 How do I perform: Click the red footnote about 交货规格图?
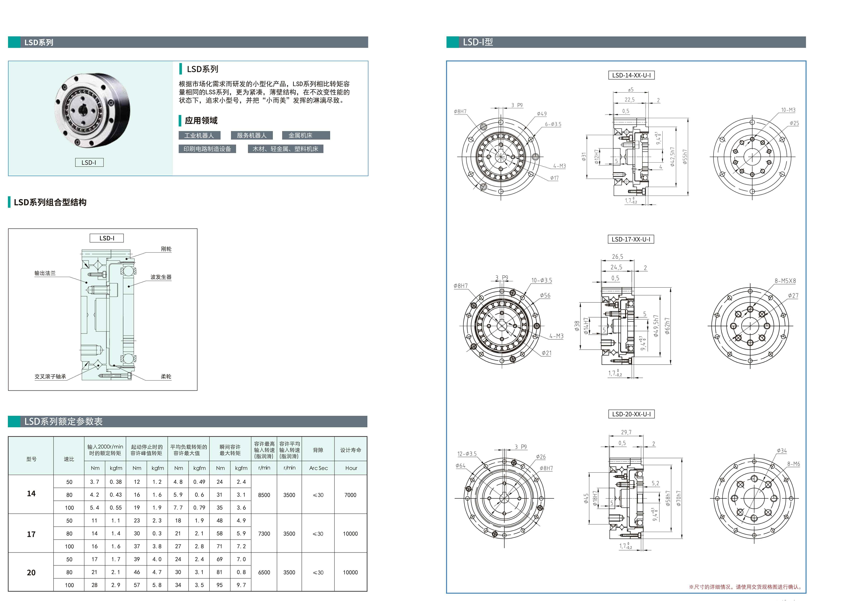[x=745, y=587]
